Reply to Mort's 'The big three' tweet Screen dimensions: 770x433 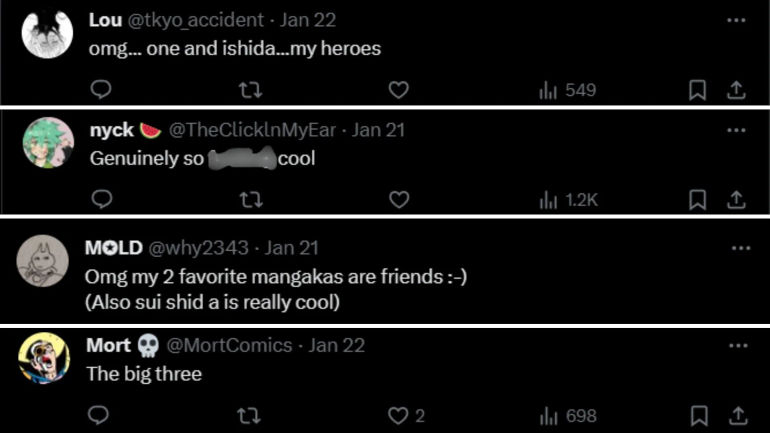coord(101,415)
